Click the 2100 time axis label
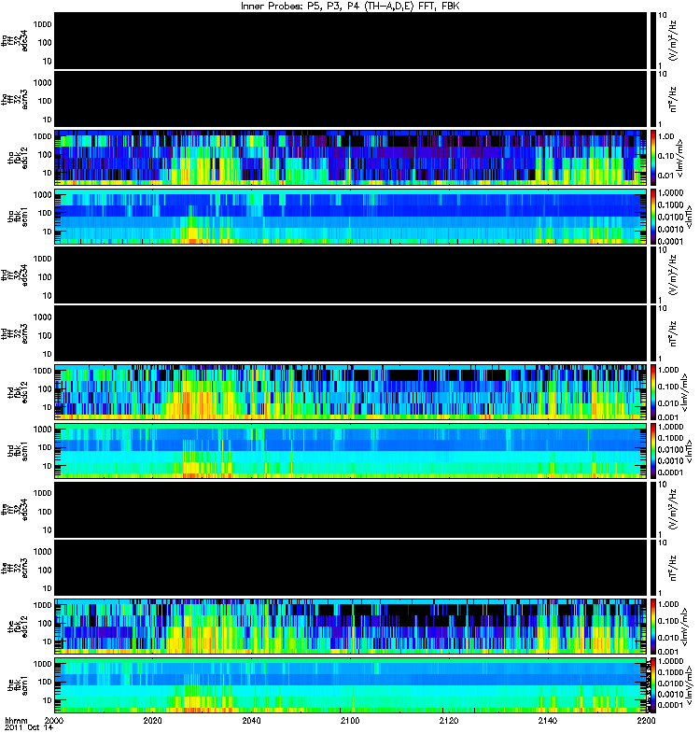700x747 pixels. (350, 721)
